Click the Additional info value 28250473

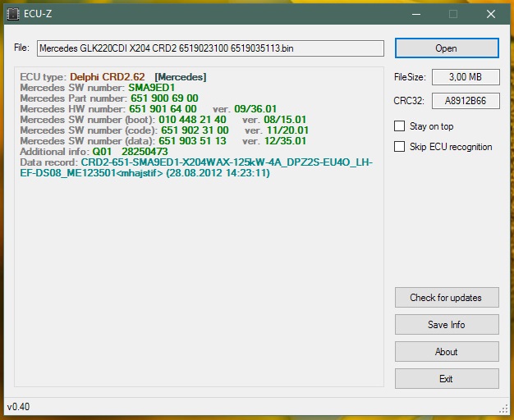(145, 152)
